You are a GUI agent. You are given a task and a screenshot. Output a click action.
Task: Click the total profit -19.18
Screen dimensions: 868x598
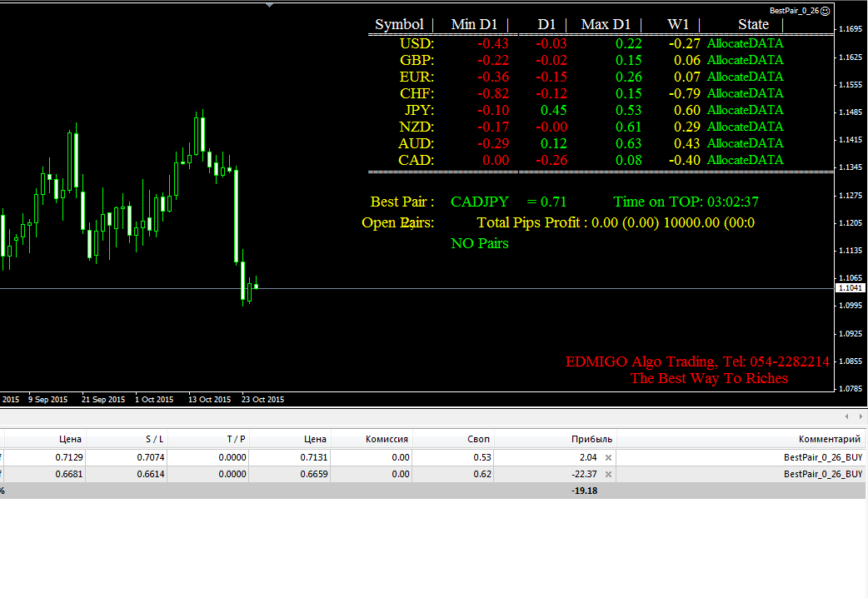coord(584,491)
